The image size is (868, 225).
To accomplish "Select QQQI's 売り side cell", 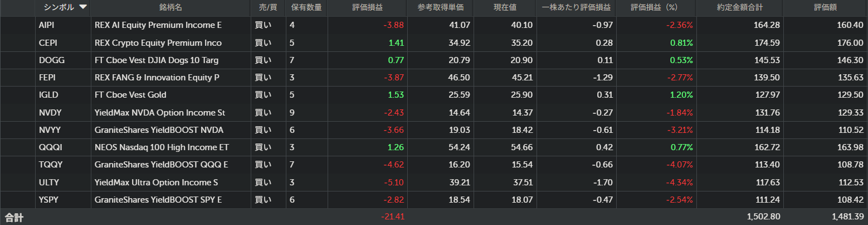I will coord(260,147).
